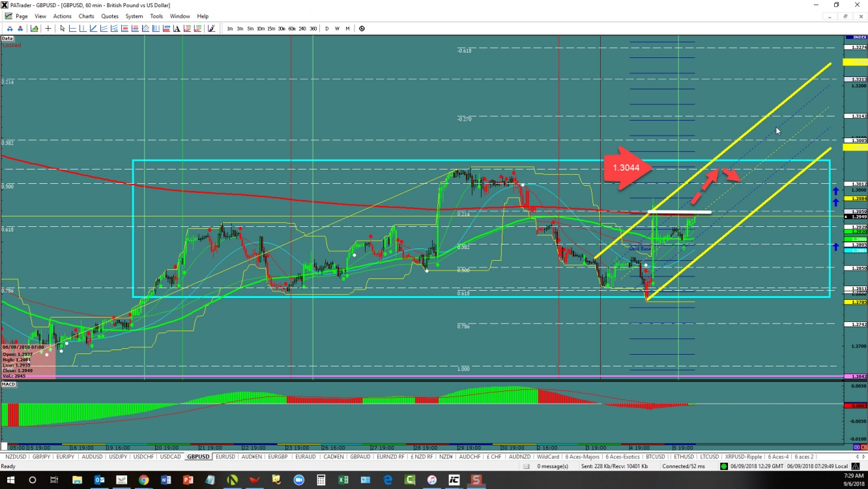Open Google Chrome from the taskbar
Screen dimensions: 868x489
pyautogui.click(x=143, y=480)
